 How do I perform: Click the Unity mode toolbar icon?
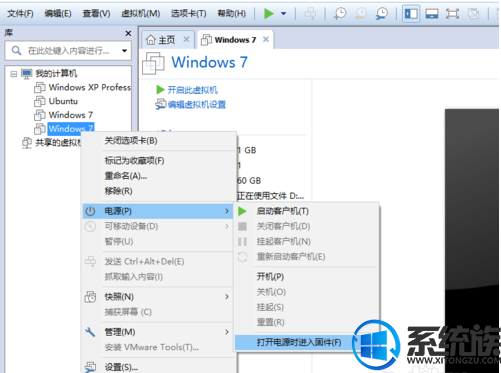coord(473,14)
